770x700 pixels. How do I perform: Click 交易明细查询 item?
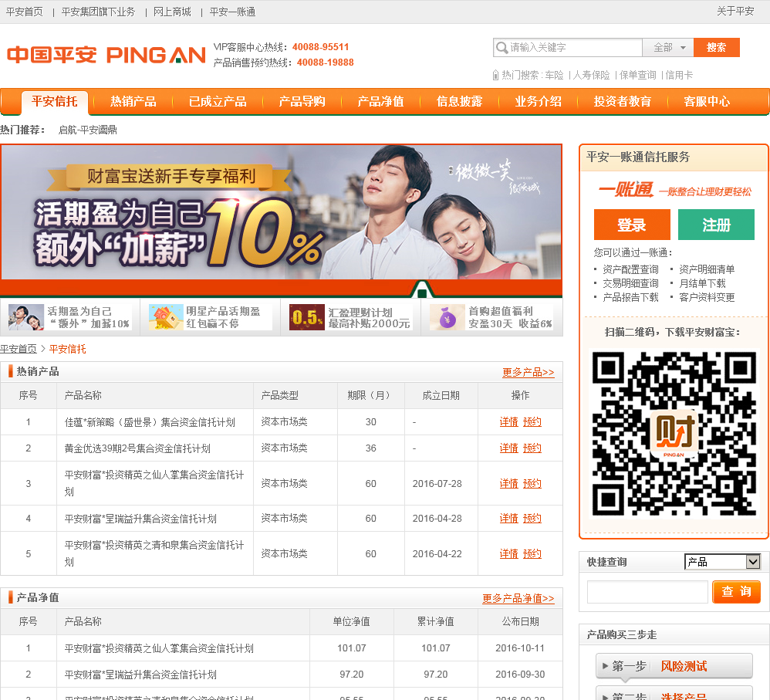[x=630, y=283]
